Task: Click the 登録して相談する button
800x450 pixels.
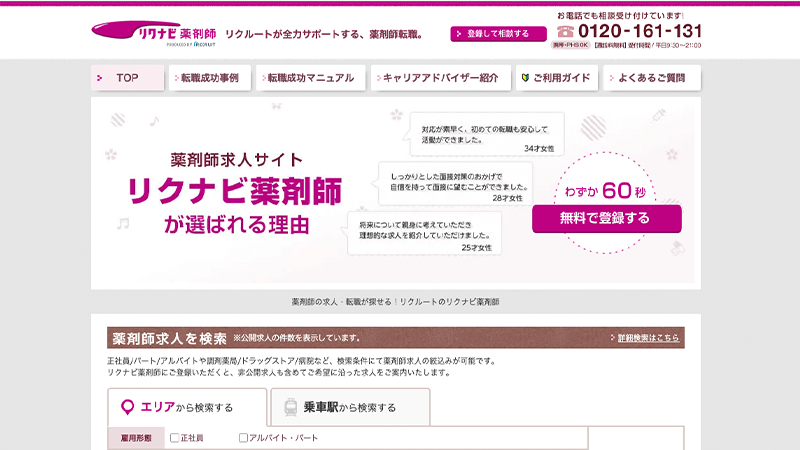Action: (498, 34)
